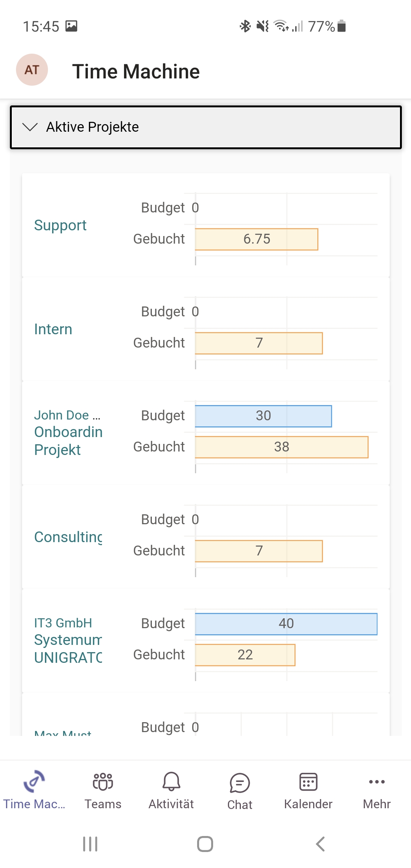Screen dimensions: 411x868
Task: Open the recent apps button
Action: (90, 844)
